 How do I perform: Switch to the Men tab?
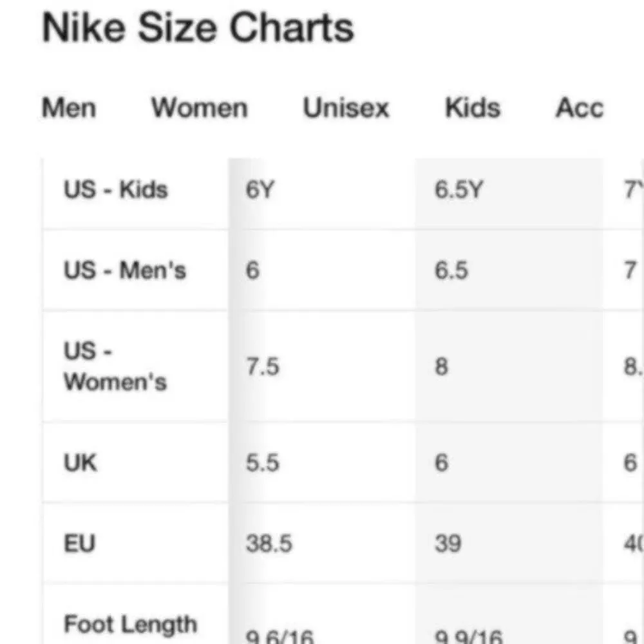pyautogui.click(x=68, y=108)
